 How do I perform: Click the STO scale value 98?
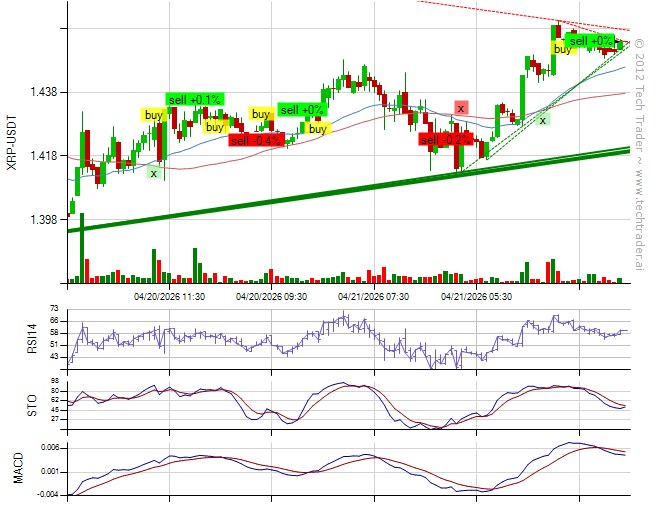(x=55, y=381)
